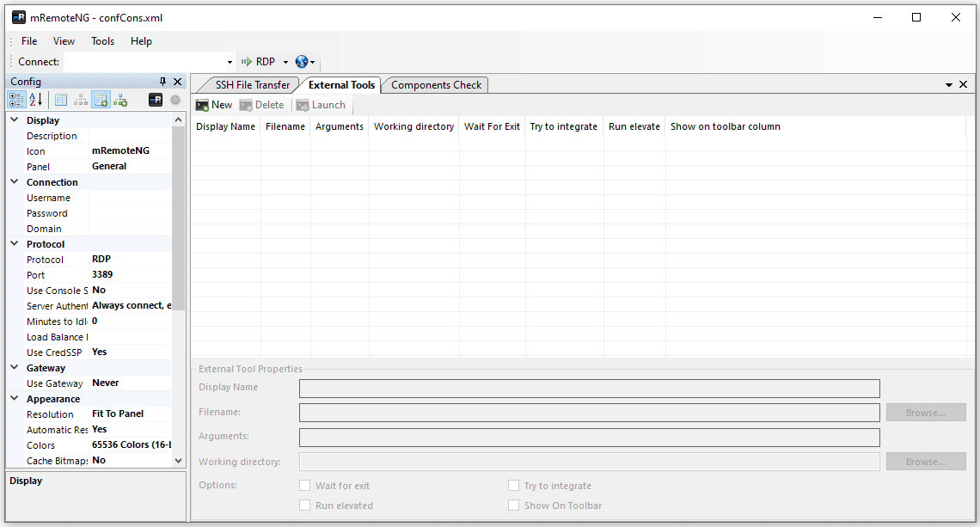
Task: Click the RDP quick connect button
Action: [258, 61]
